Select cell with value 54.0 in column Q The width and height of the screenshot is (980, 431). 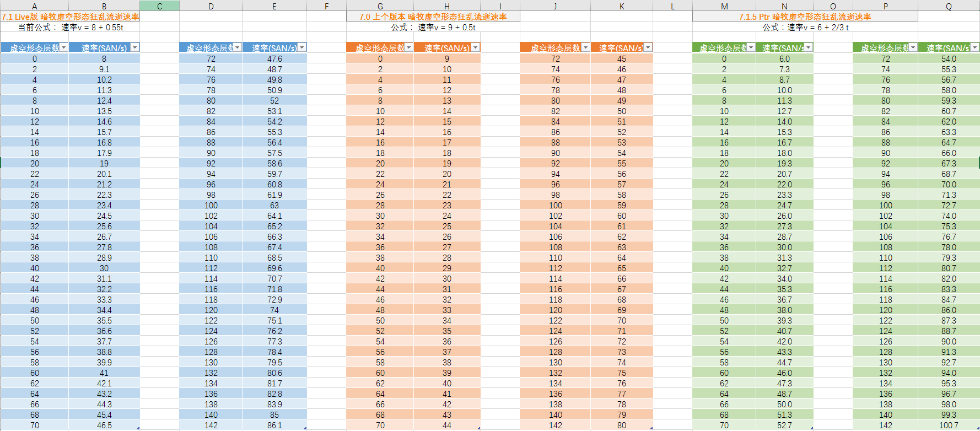click(x=949, y=58)
